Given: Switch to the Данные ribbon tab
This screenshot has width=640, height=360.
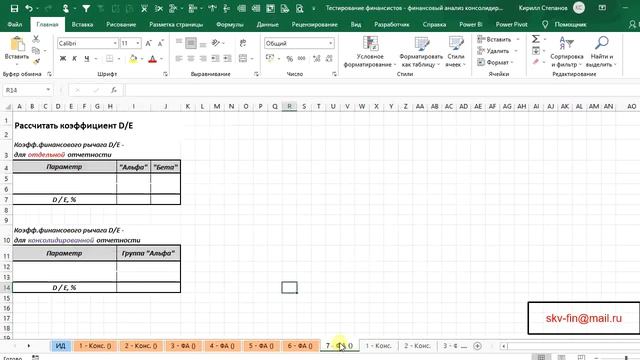Looking at the screenshot, I should pyautogui.click(x=267, y=24).
